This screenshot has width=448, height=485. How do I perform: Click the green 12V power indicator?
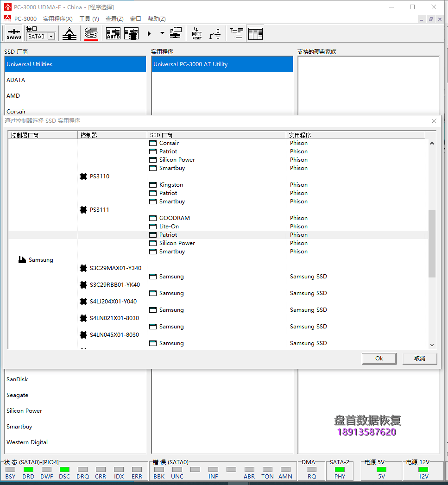tap(423, 470)
